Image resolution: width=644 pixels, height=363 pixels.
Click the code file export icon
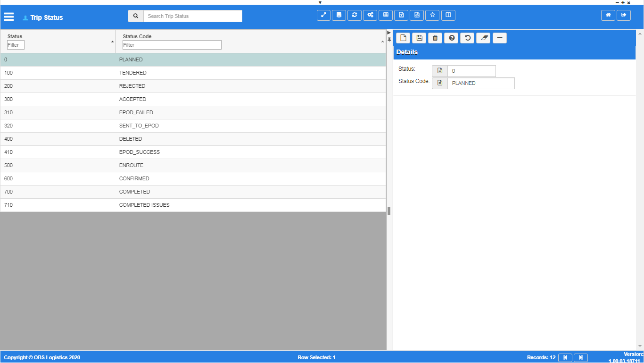[417, 15]
